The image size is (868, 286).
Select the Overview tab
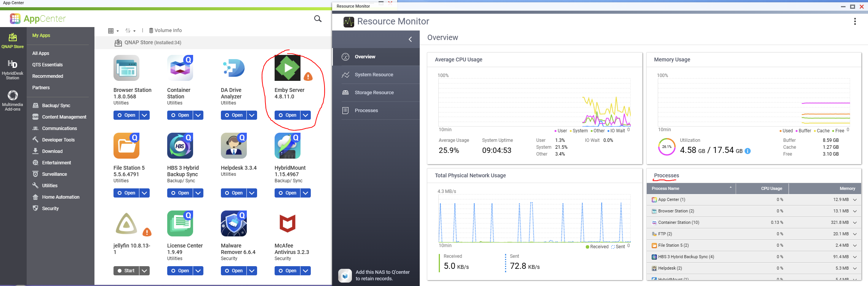tap(376, 57)
